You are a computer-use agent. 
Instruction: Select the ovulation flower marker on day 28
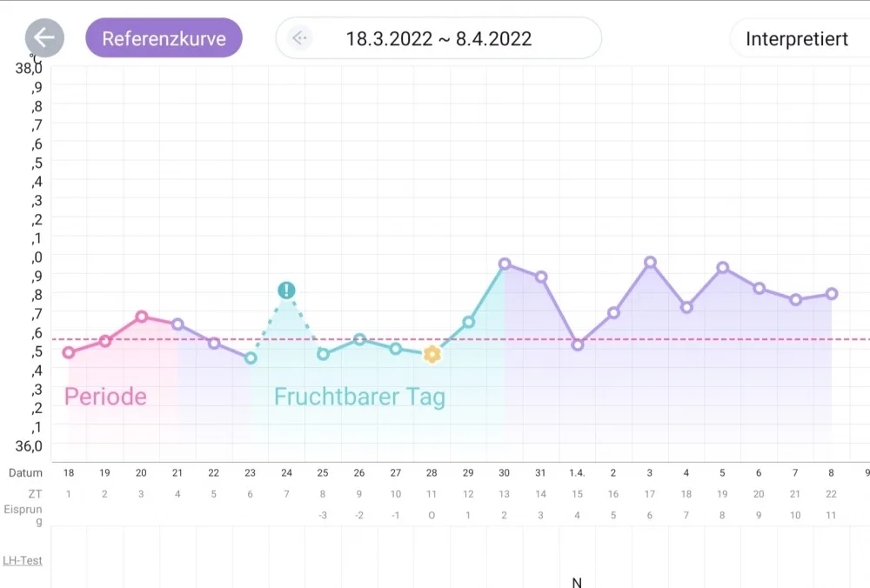click(432, 354)
